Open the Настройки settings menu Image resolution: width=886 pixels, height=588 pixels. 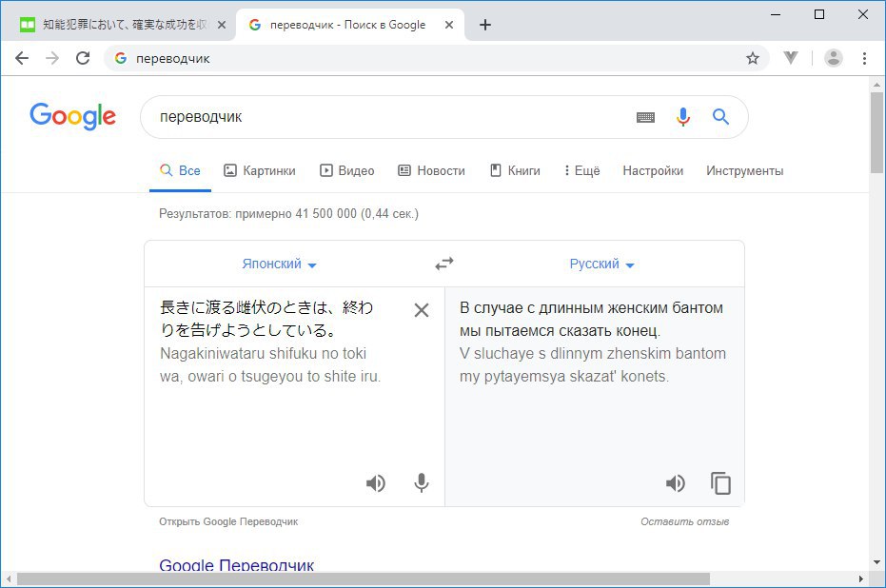tap(653, 170)
